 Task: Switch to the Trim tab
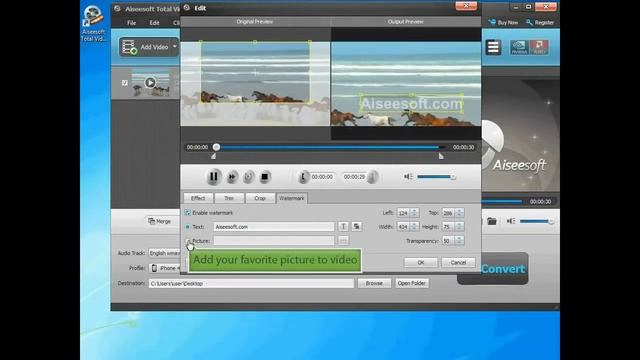click(x=229, y=198)
